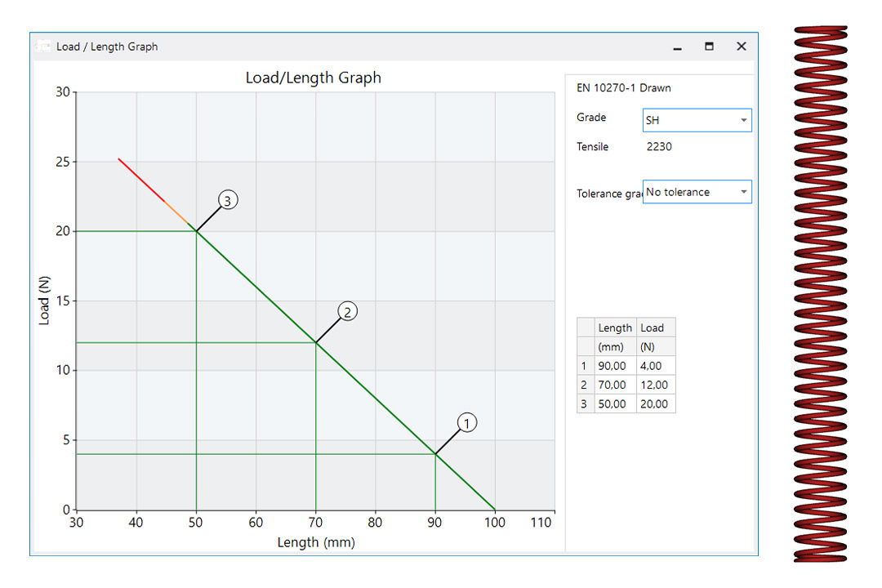Click the Length column header in the table
This screenshot has height=588, width=882.
coord(615,328)
